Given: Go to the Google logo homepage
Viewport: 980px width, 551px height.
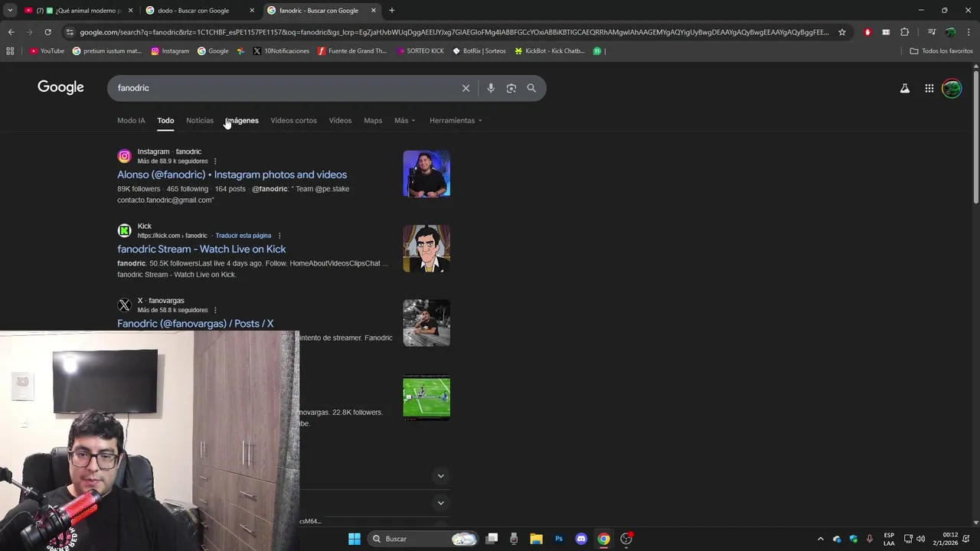Looking at the screenshot, I should coord(60,87).
